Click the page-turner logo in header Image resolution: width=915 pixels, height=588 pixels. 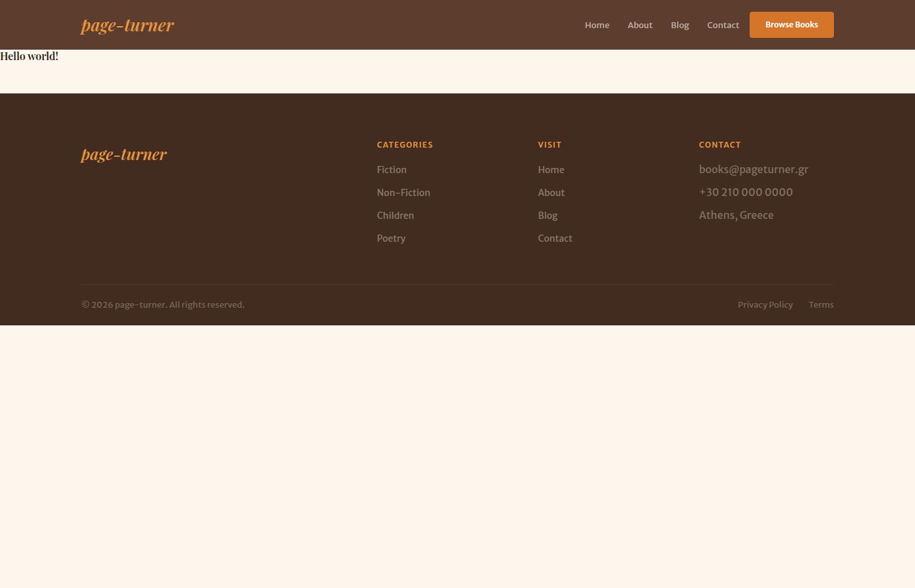tap(127, 25)
